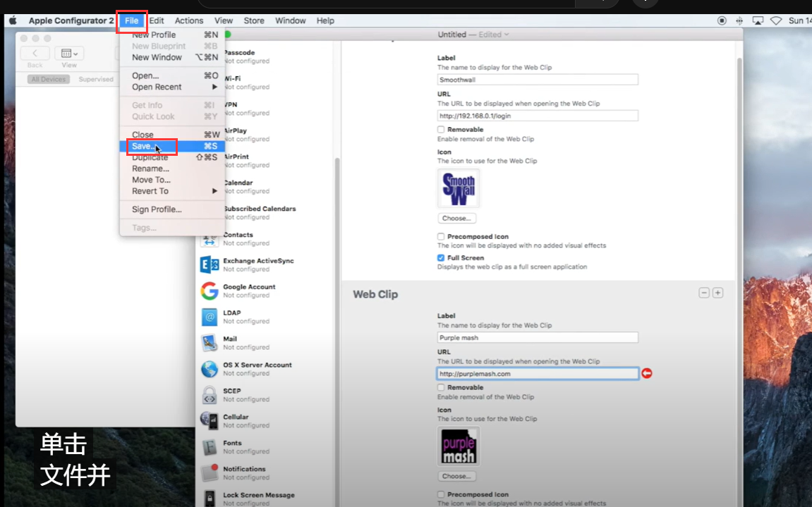
Task: Open the View dropdown in the toolbar
Action: click(69, 54)
